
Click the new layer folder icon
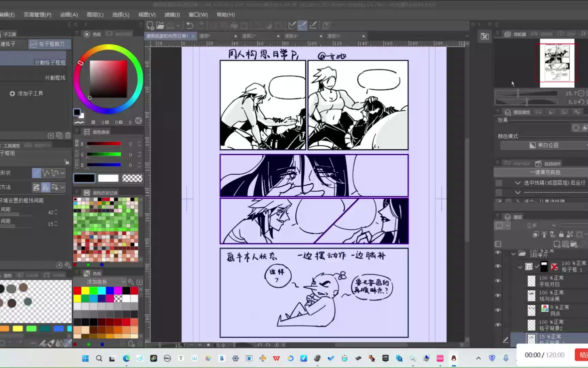tap(574, 244)
